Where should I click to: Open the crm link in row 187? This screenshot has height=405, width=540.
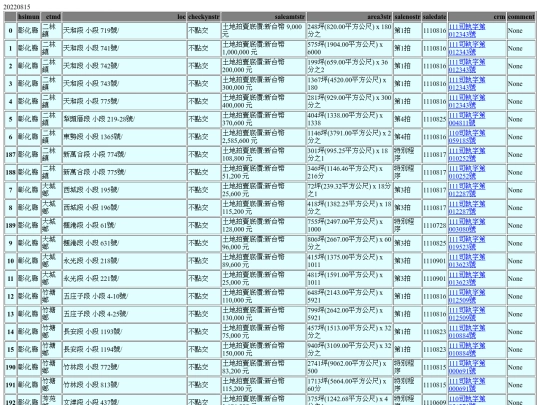coord(467,155)
